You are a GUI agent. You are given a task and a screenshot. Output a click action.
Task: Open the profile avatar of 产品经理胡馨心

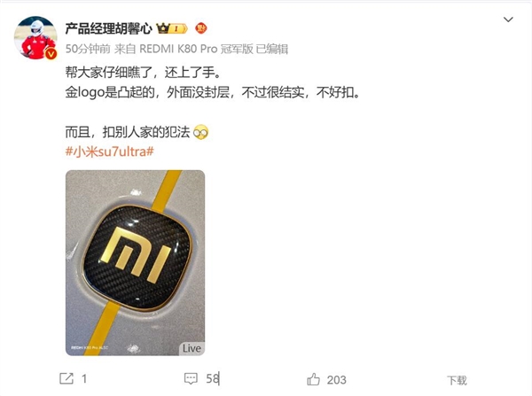(35, 37)
